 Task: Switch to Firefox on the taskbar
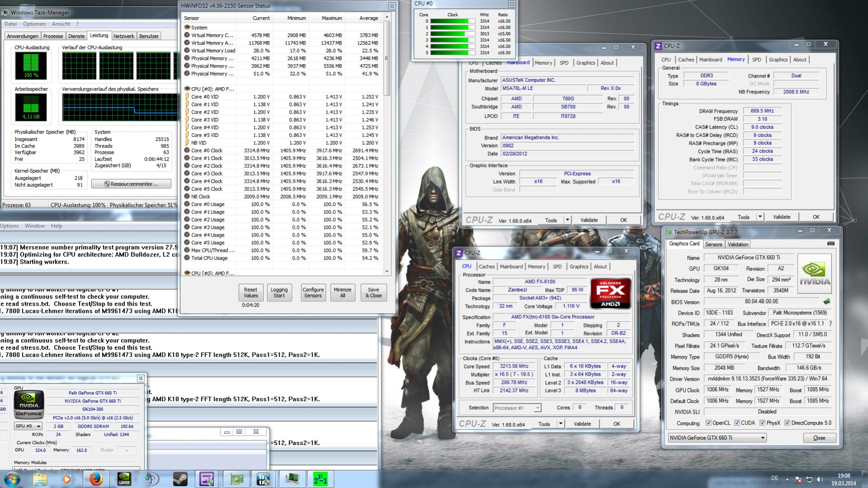tap(96, 479)
